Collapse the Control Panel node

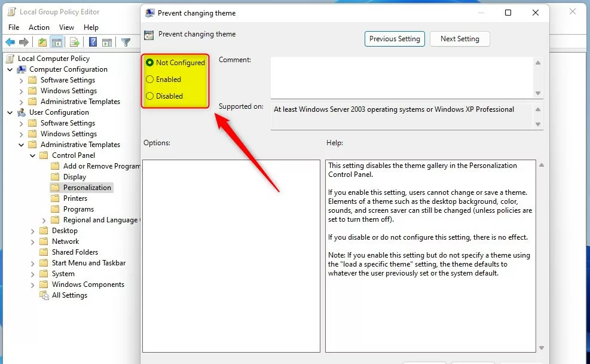tap(33, 155)
